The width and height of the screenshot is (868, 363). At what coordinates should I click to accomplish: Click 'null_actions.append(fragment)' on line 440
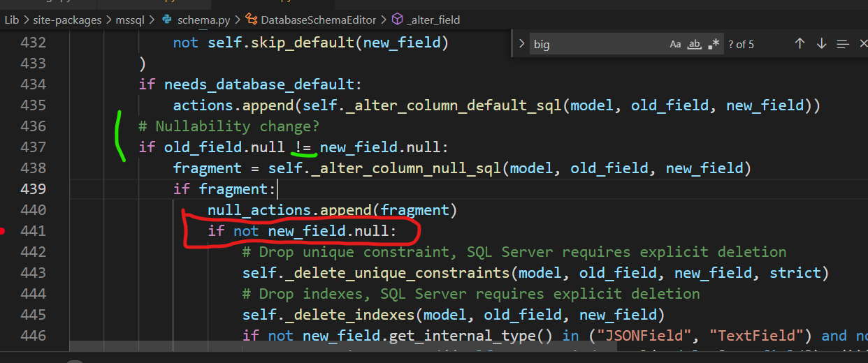(332, 210)
